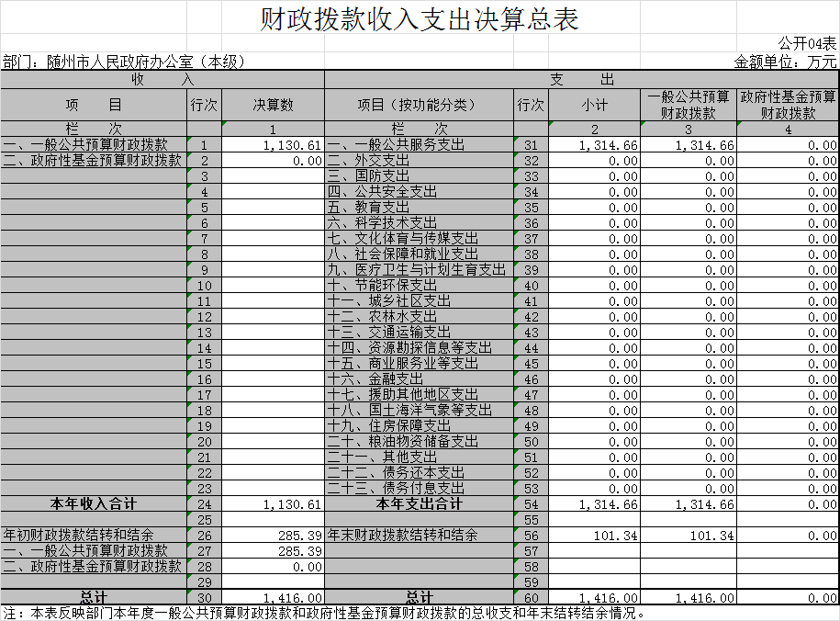Select the 决算数 column header
The image size is (840, 621).
point(273,106)
